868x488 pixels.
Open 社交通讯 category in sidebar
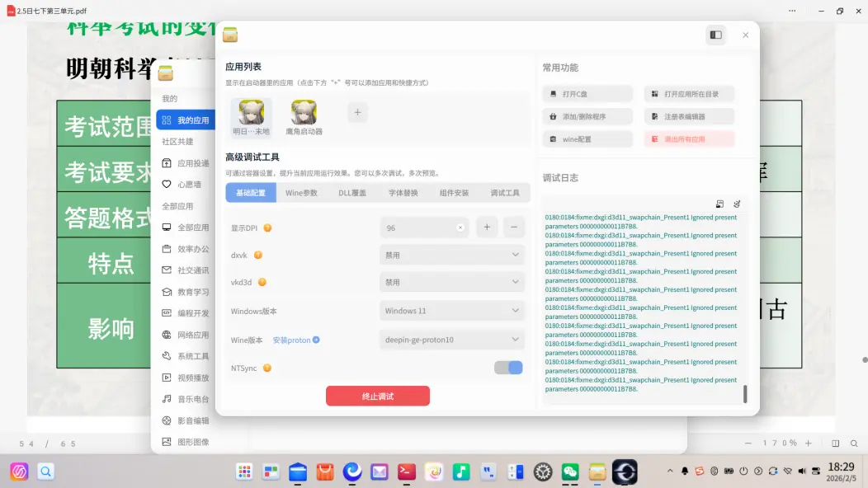186,270
